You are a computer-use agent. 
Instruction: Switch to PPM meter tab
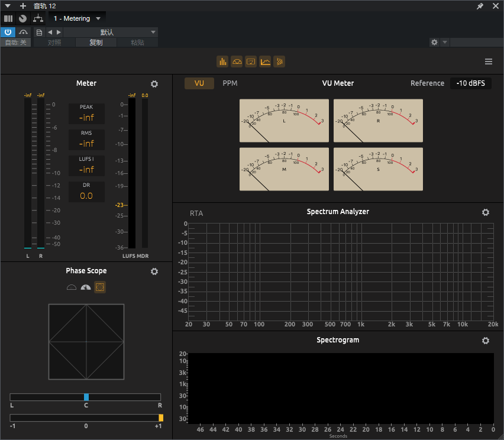(x=230, y=83)
